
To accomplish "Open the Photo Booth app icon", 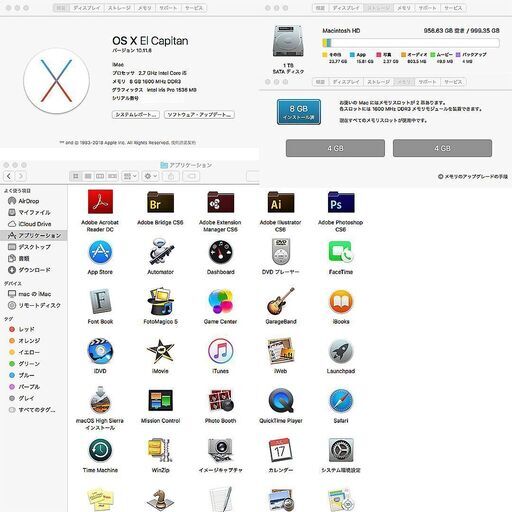I will 220,401.
